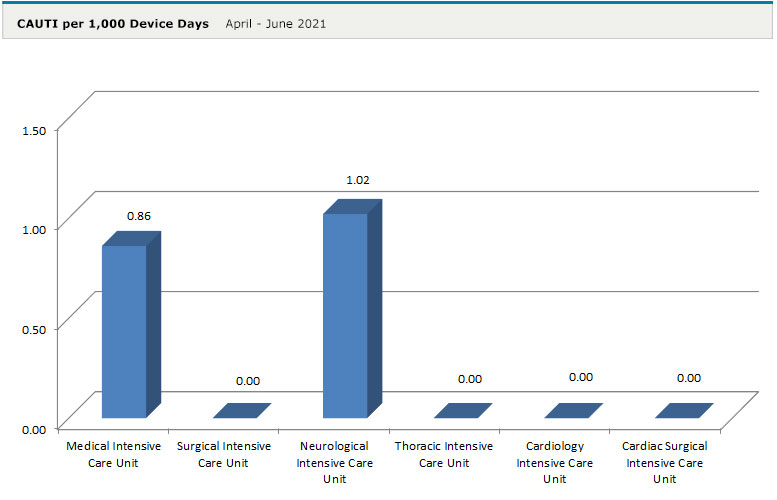Select the Surgical Intensive Care Unit axis label

pyautogui.click(x=222, y=454)
